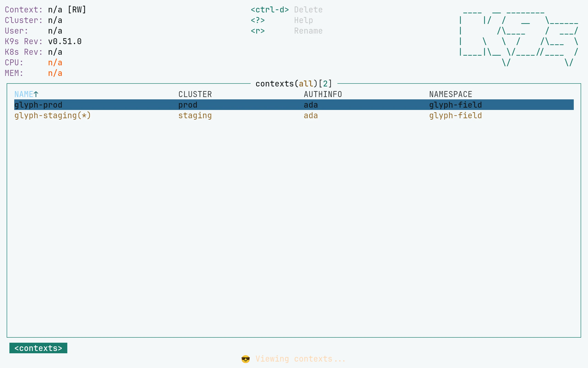Click the 'staging' cluster cell

pos(195,115)
